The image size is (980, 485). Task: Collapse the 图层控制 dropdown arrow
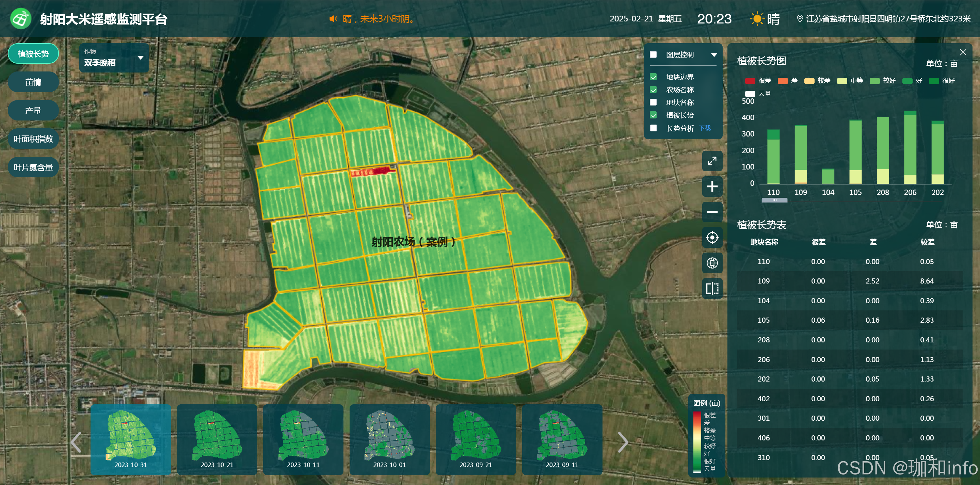point(714,55)
